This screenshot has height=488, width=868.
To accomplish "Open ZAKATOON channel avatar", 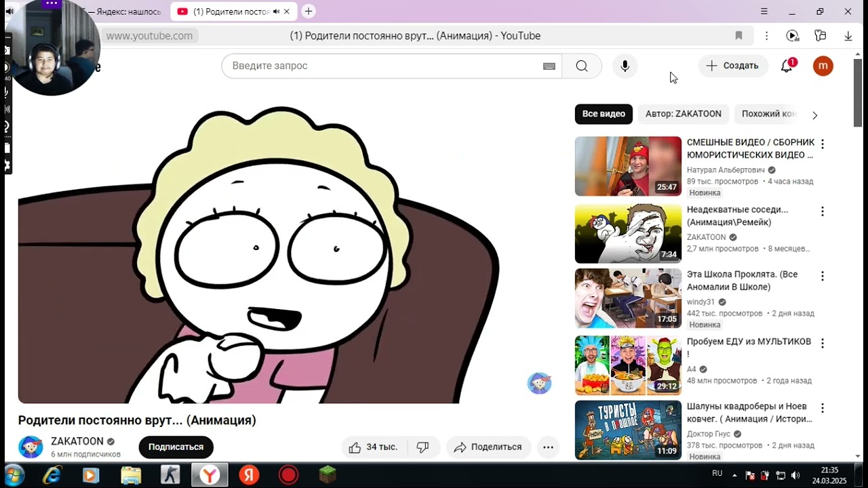I will (31, 447).
